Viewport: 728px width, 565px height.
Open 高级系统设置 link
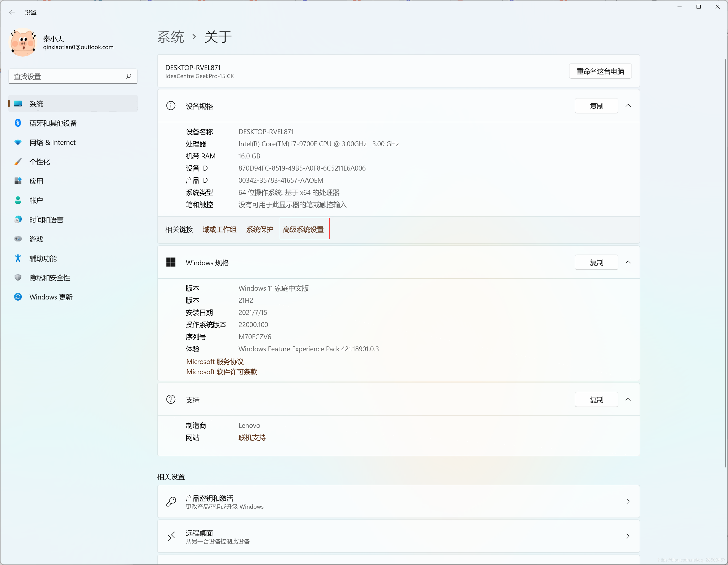coord(303,229)
